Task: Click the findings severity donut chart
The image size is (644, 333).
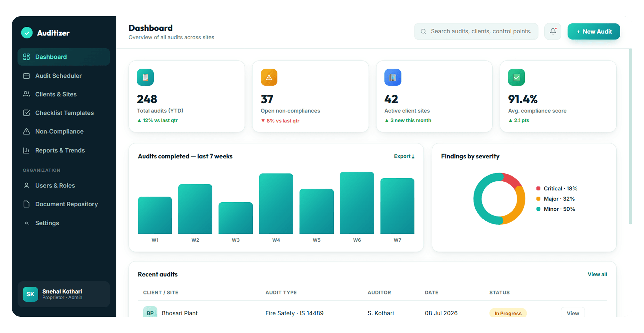Action: point(499,198)
